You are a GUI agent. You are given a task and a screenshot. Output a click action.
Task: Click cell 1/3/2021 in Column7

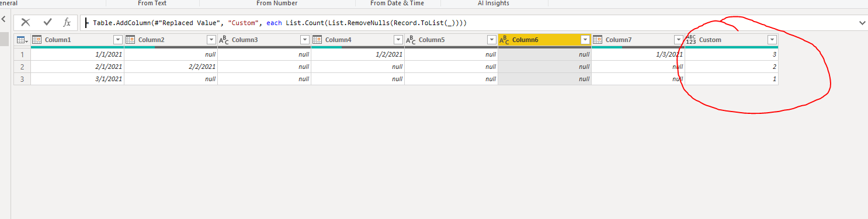pyautogui.click(x=638, y=54)
